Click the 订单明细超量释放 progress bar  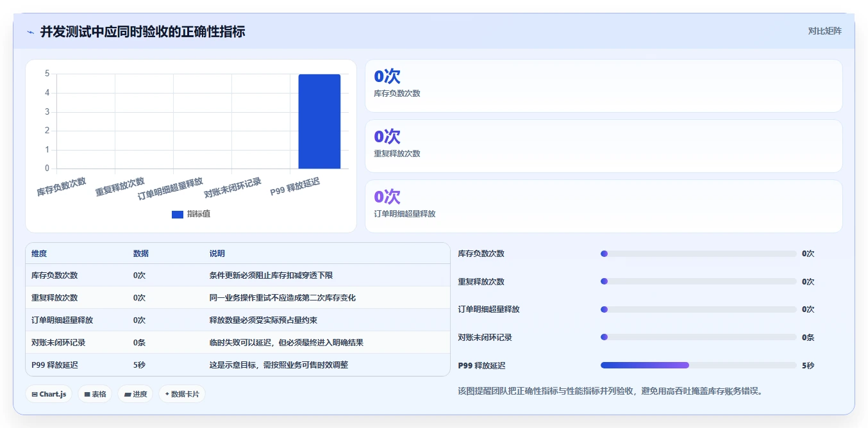(698, 309)
